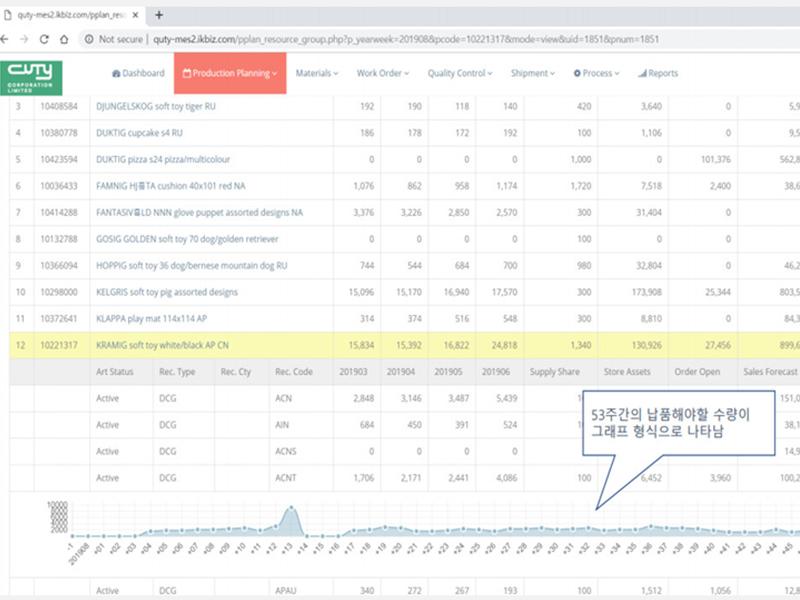800x600 pixels.
Task: Click the 201903 week column header
Action: tap(353, 371)
